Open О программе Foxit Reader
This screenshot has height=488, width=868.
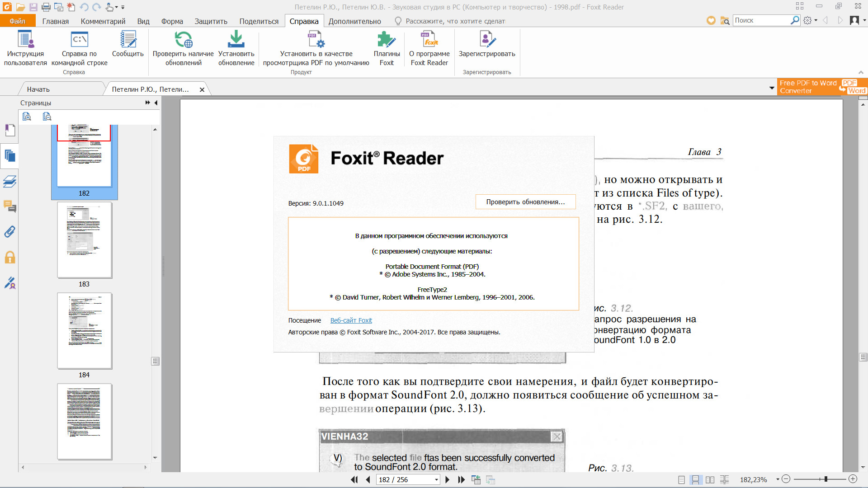pos(429,48)
